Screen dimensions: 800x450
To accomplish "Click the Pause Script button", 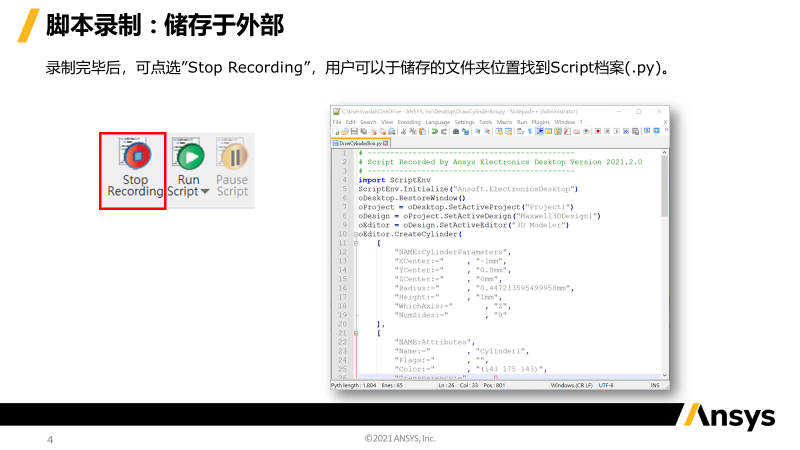I will click(232, 168).
